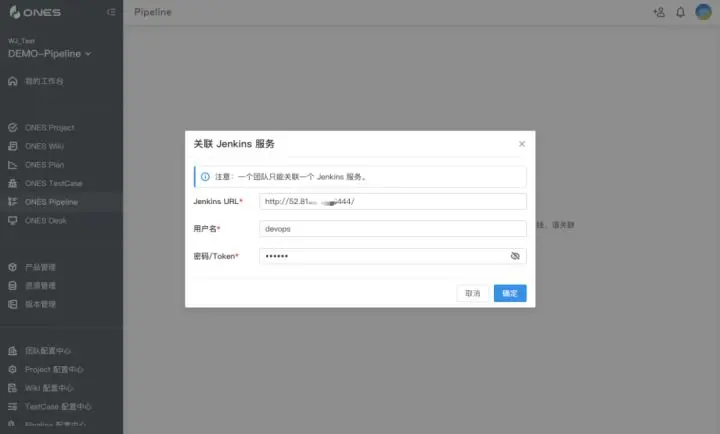
Task: Open 我的工作台 in the sidebar
Action: coord(44,81)
